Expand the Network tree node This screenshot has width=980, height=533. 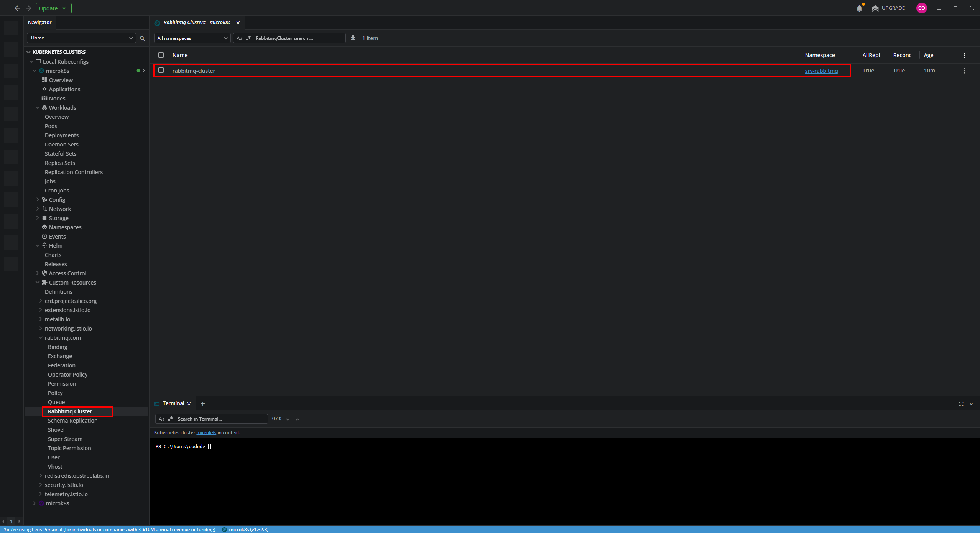point(38,209)
